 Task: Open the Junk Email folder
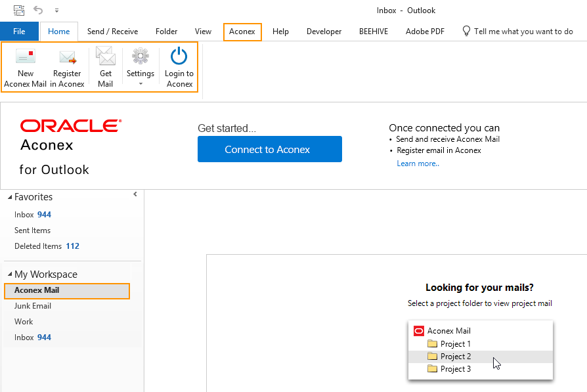[x=33, y=306]
